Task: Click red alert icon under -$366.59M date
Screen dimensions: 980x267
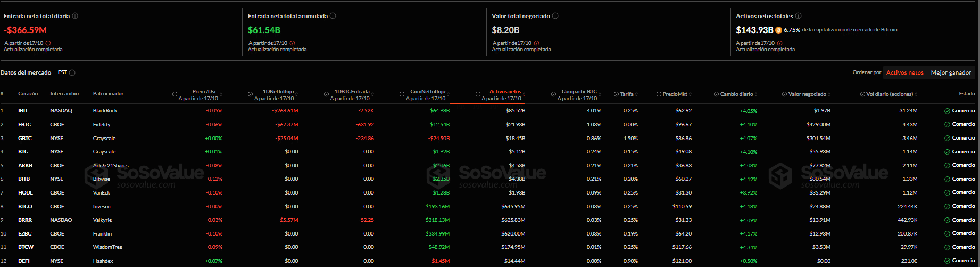Action: click(x=48, y=43)
